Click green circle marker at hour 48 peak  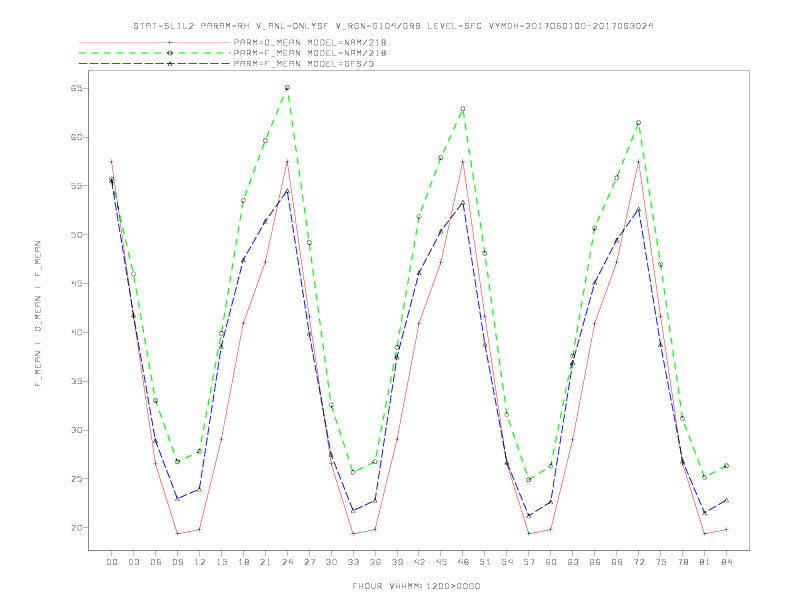[x=463, y=109]
